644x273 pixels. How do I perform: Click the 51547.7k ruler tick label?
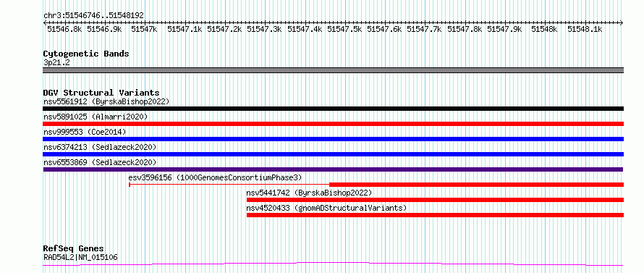click(x=424, y=29)
